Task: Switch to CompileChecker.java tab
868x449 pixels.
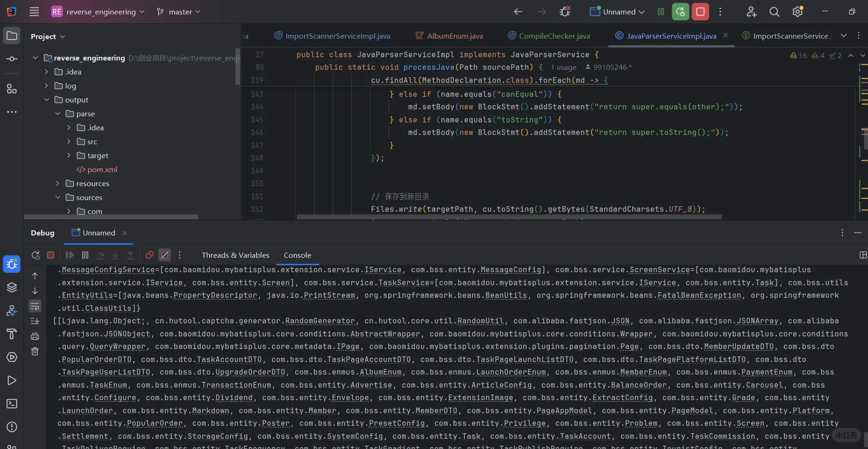Action: coord(554,36)
